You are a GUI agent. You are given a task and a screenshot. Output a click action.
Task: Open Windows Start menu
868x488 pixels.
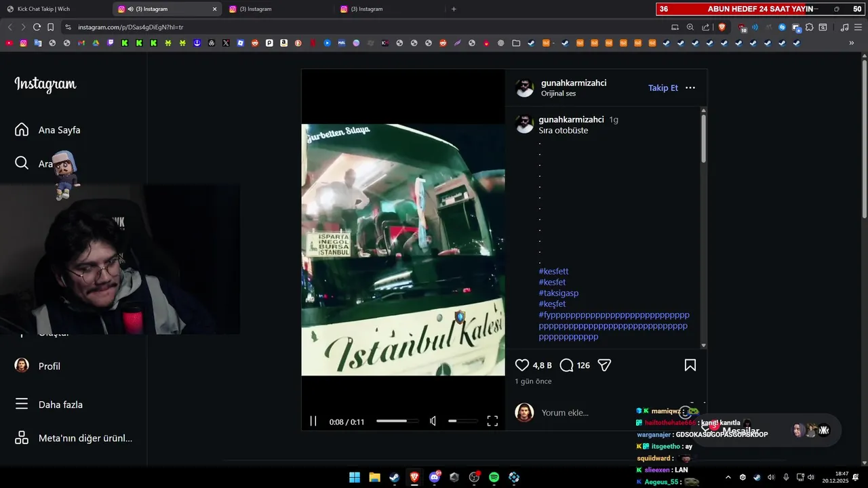coord(355,478)
